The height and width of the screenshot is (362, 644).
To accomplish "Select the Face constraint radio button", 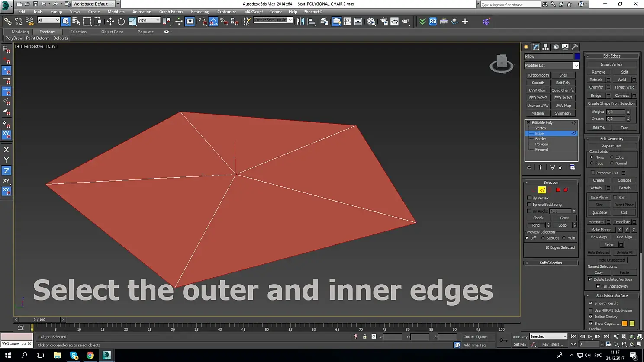I will tap(592, 163).
